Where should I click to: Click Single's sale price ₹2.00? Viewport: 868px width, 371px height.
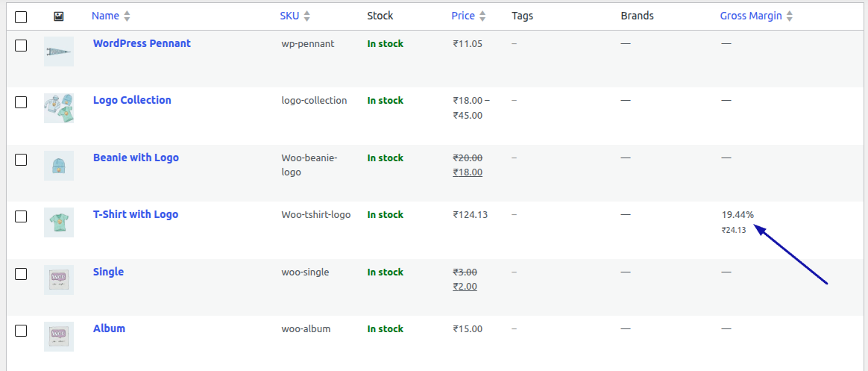(x=465, y=287)
